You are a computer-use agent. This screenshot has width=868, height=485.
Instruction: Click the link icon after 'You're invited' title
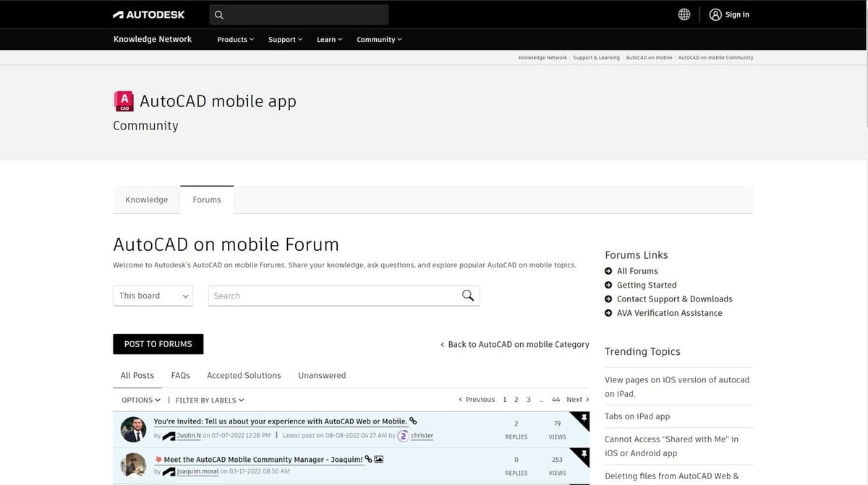tap(413, 421)
